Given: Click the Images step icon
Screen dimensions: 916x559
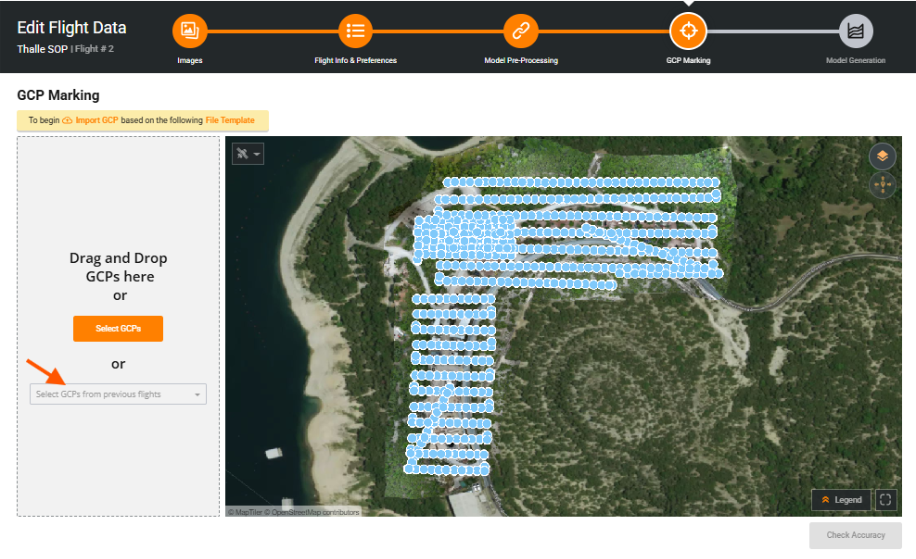Looking at the screenshot, I should [x=189, y=30].
